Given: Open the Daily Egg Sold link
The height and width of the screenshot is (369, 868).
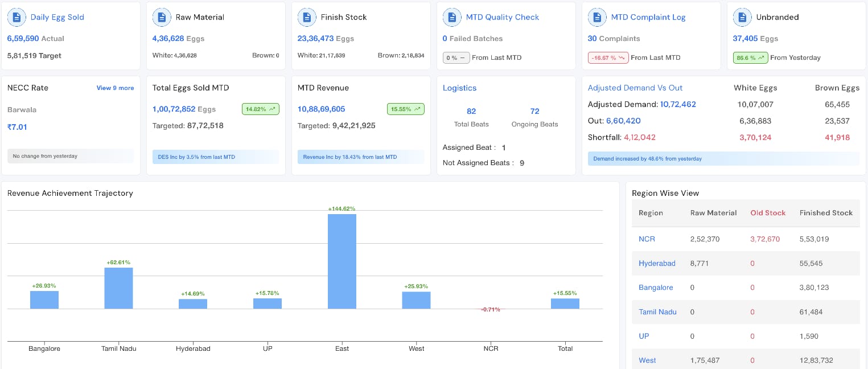Looking at the screenshot, I should click(57, 17).
